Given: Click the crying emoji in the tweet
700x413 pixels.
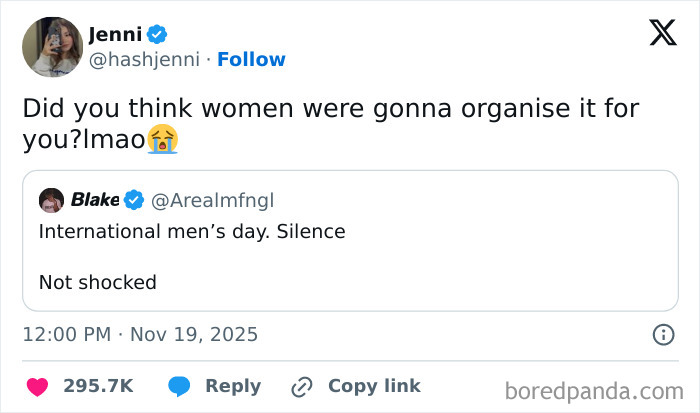Looking at the screenshot, I should (x=163, y=140).
